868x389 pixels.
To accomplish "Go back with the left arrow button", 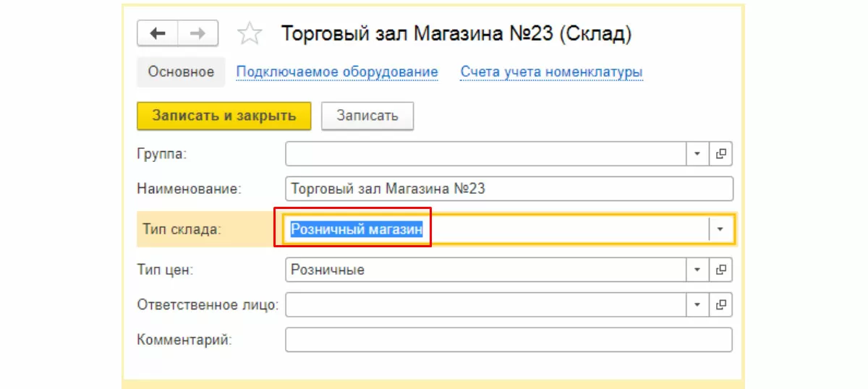I will point(158,34).
